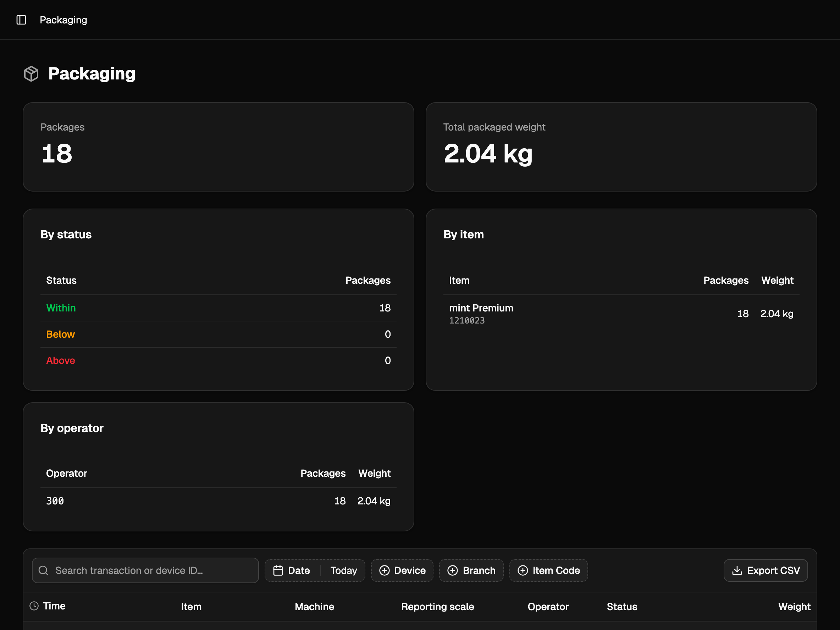Click the Packages card value 18
Viewport: 840px width, 630px height.
[57, 153]
